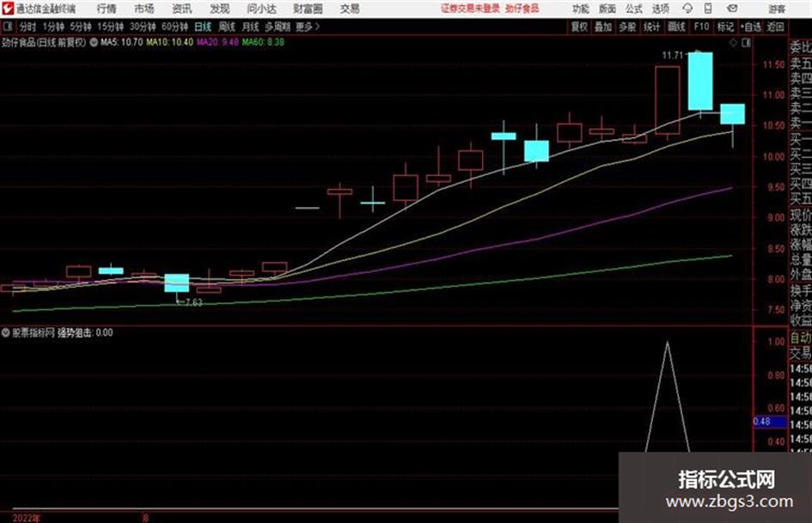This screenshot has height=523, width=812.
Task: Click the MA60: 8.38 indicator label
Action: pos(263,42)
